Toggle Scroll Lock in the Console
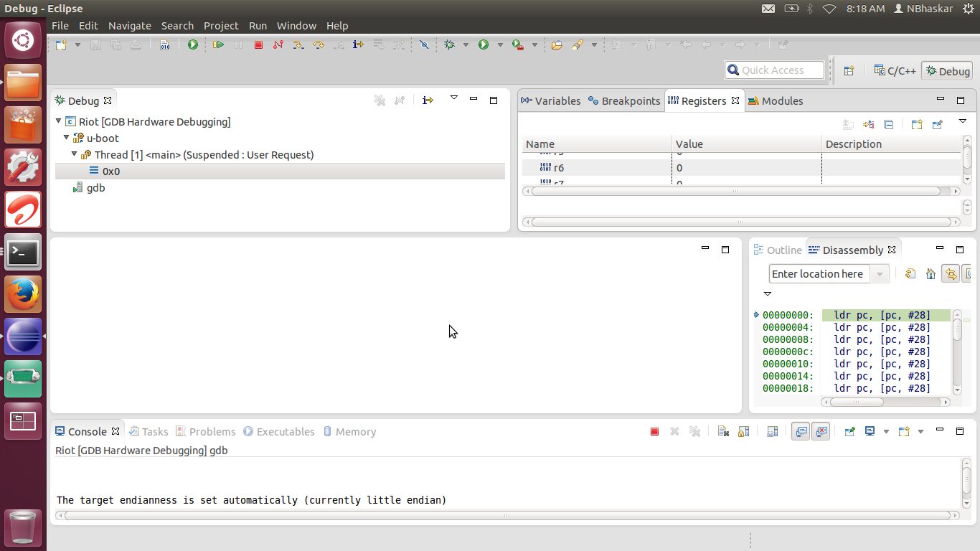 click(x=743, y=432)
